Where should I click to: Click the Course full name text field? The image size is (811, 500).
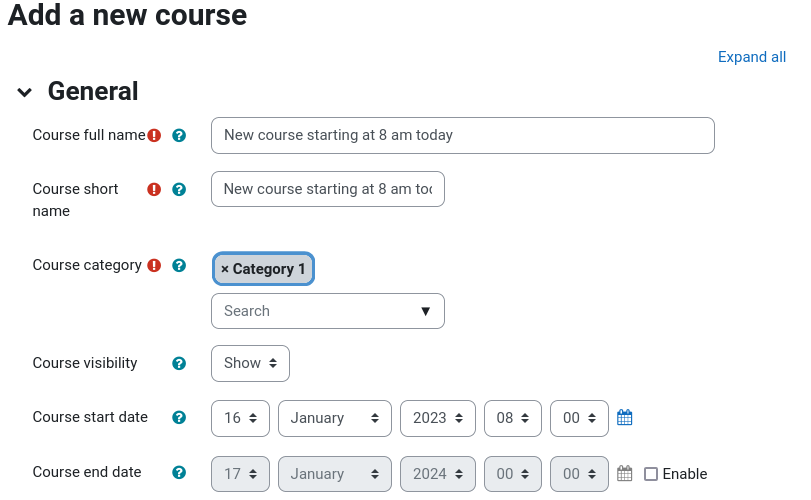point(463,135)
